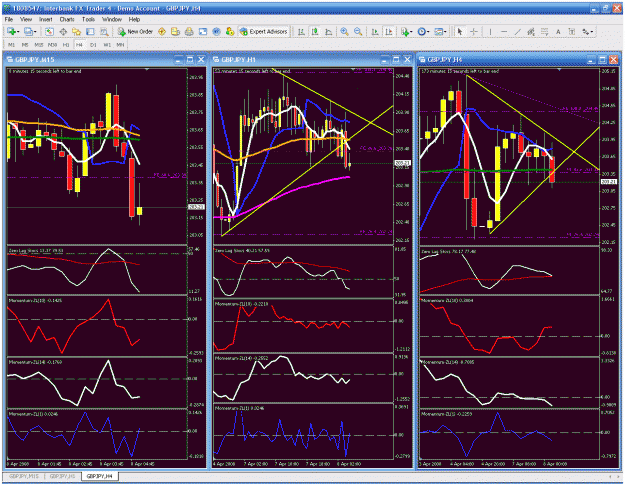Screen dimensions: 625x484
Task: Click chart shift marker in GBPJPY,H1 window
Action: [x=354, y=70]
